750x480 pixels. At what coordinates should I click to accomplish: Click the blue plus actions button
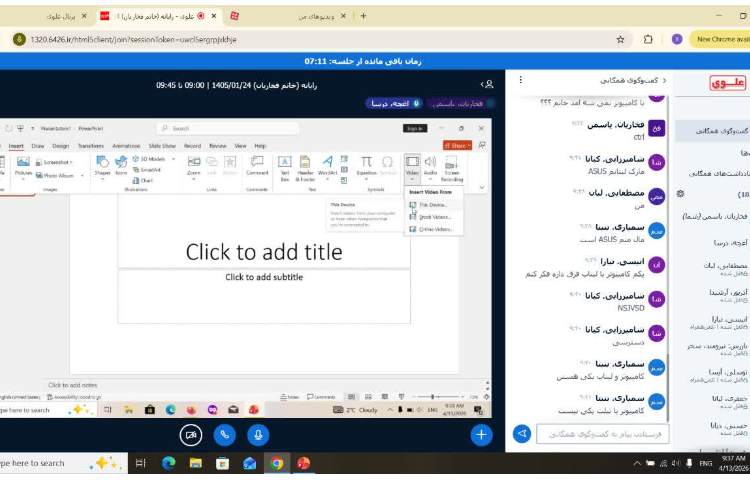pos(481,435)
